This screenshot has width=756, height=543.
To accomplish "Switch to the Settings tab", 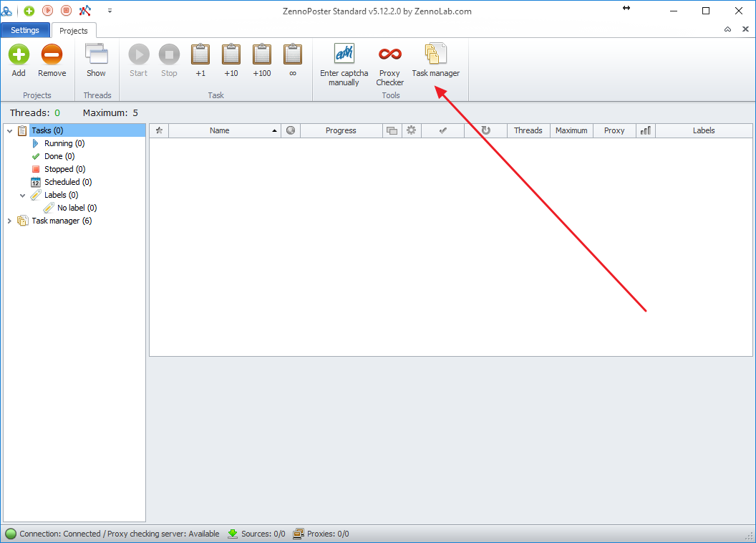I will pyautogui.click(x=25, y=30).
